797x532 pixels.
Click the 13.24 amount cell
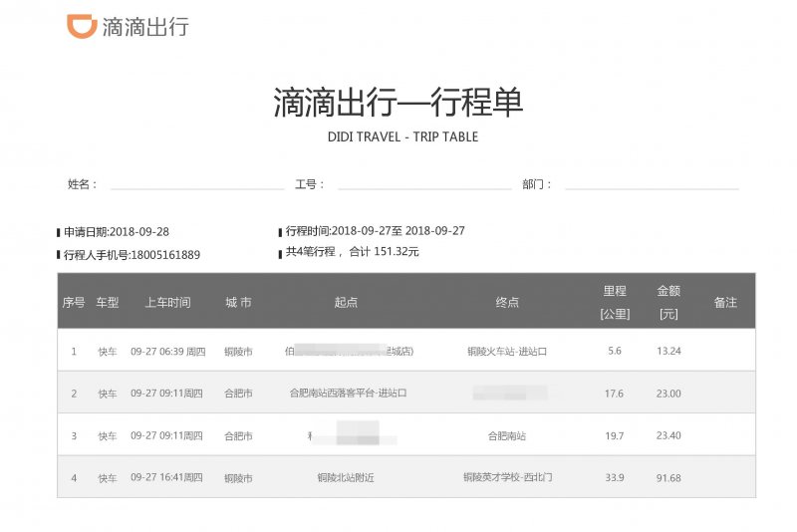[x=668, y=351]
